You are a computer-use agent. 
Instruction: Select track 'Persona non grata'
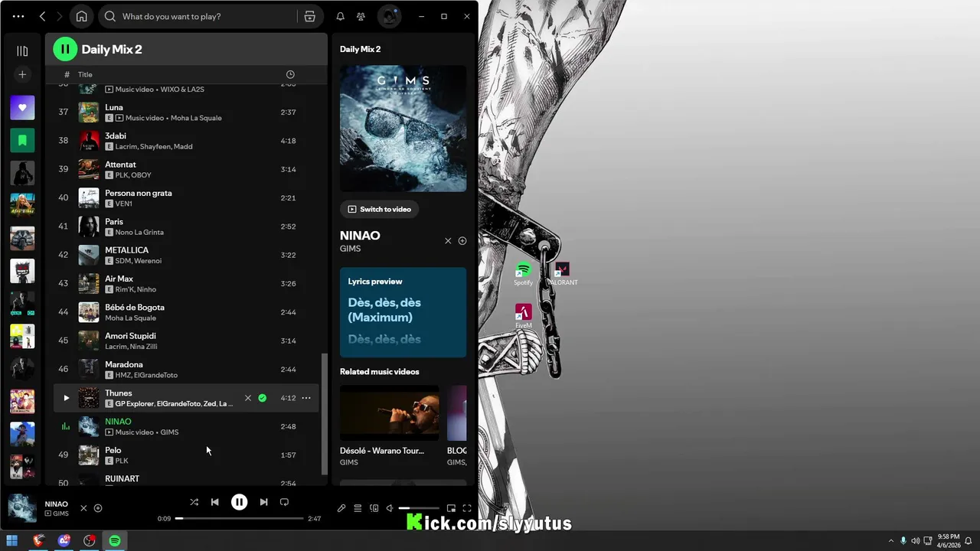click(x=138, y=193)
